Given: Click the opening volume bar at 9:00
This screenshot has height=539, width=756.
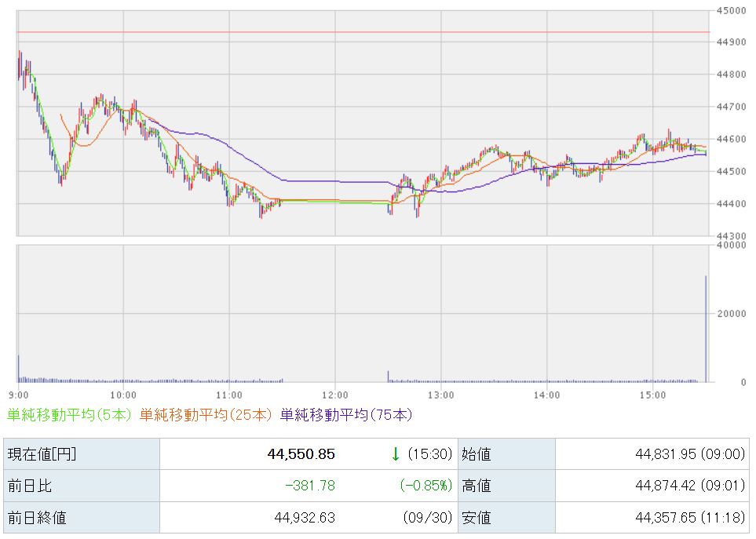Looking at the screenshot, I should pyautogui.click(x=18, y=369).
